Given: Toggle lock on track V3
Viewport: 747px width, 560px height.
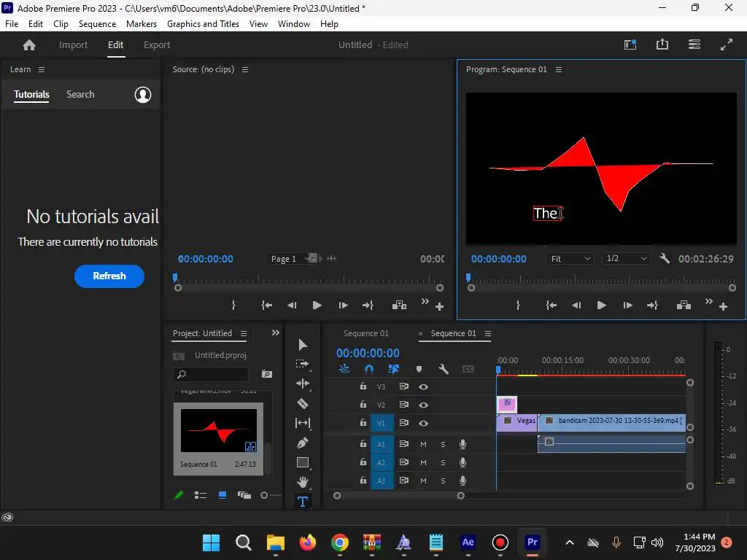Looking at the screenshot, I should (x=363, y=386).
